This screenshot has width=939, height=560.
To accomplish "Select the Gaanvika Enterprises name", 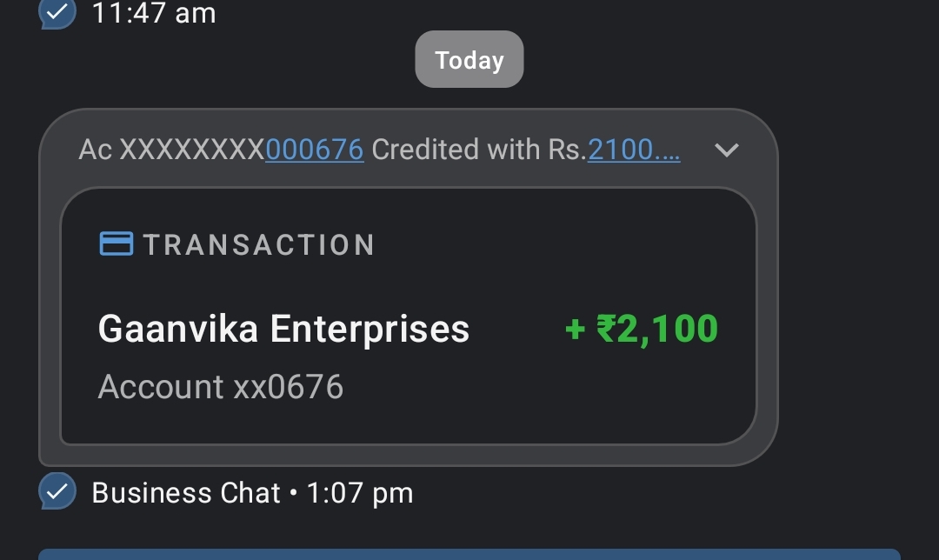I will point(283,330).
